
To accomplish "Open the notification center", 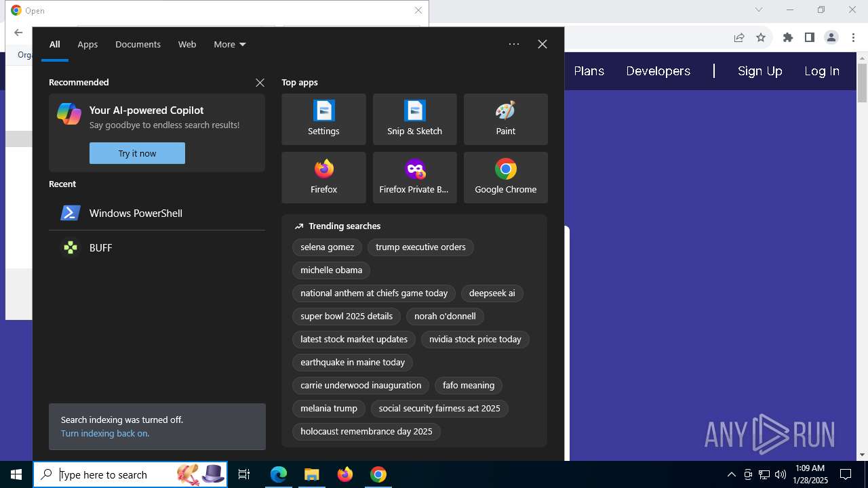I will pyautogui.click(x=846, y=474).
